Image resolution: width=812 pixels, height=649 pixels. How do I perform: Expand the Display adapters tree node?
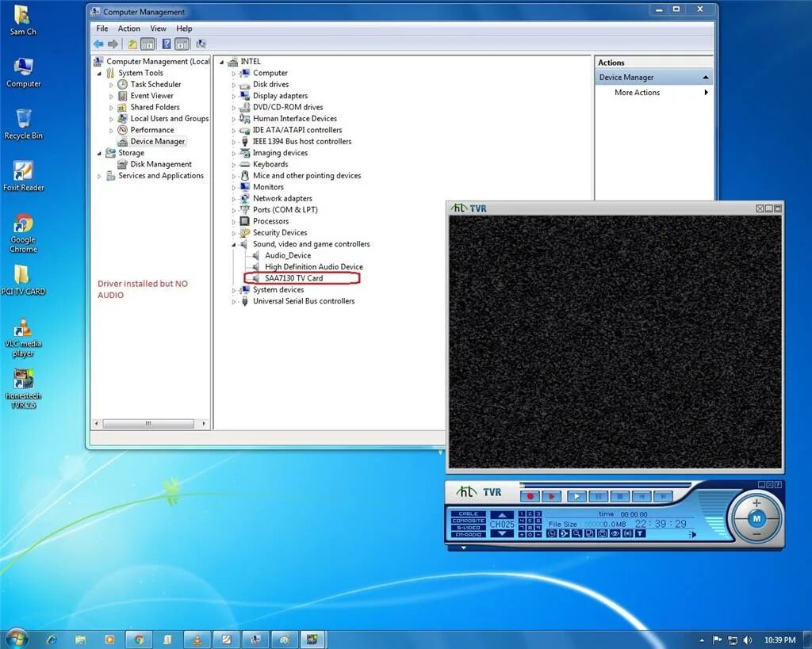point(232,96)
